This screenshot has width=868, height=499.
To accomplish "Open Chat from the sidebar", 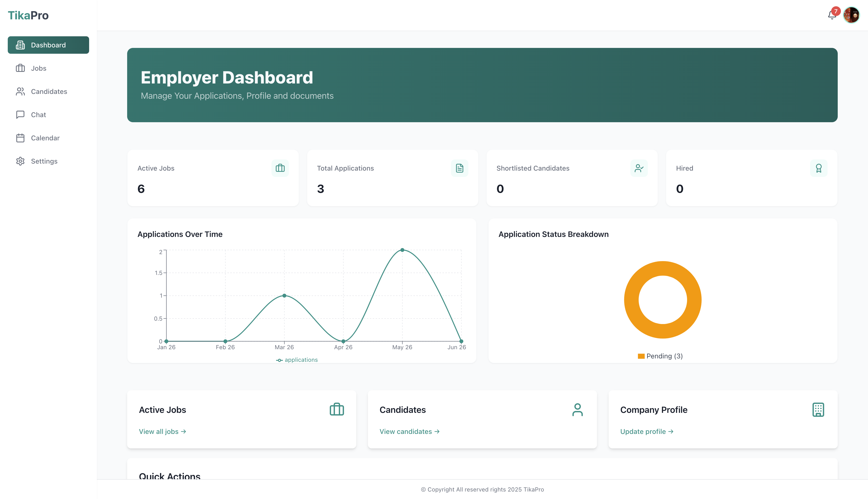I will pos(48,115).
